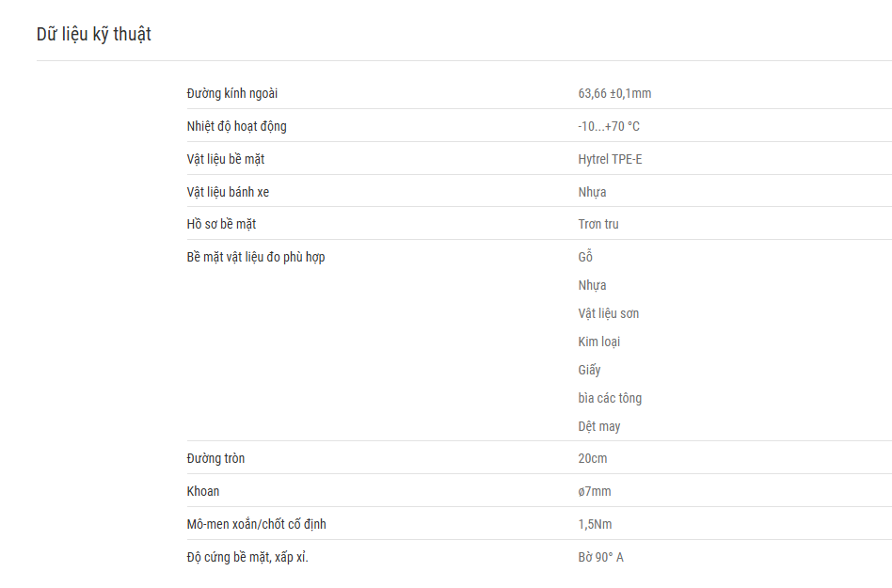The image size is (892, 588).
Task: Select the 'Bề mặt vật liệu đo phù hợp' label
Action: pyautogui.click(x=255, y=258)
